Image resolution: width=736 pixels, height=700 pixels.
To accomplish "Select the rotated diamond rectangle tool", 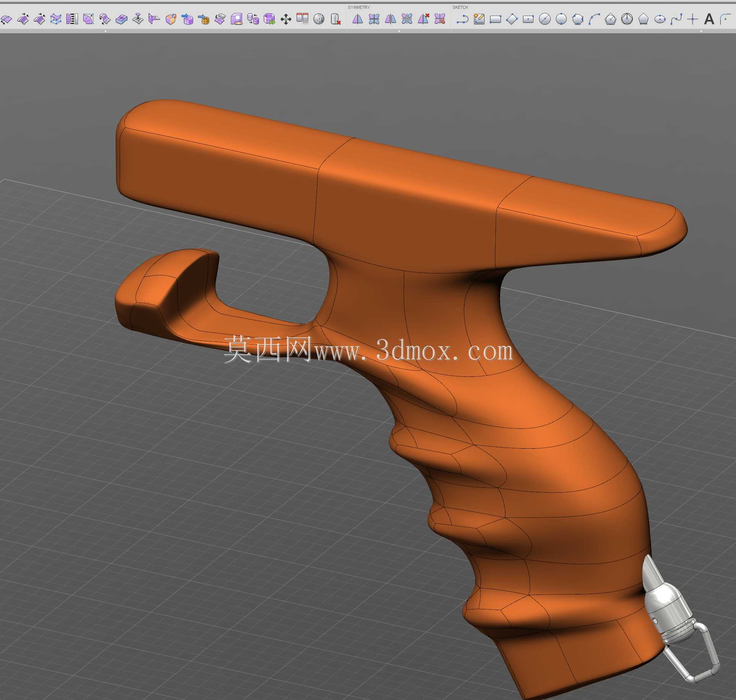I will 512,19.
